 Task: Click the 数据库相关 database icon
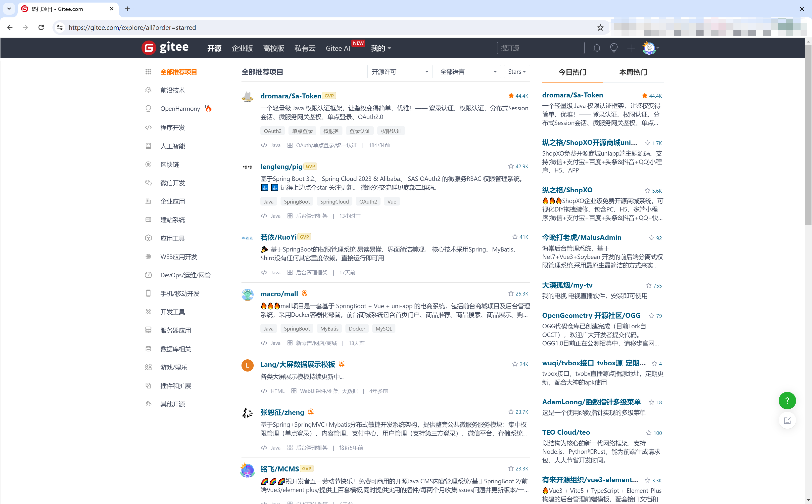click(x=148, y=349)
